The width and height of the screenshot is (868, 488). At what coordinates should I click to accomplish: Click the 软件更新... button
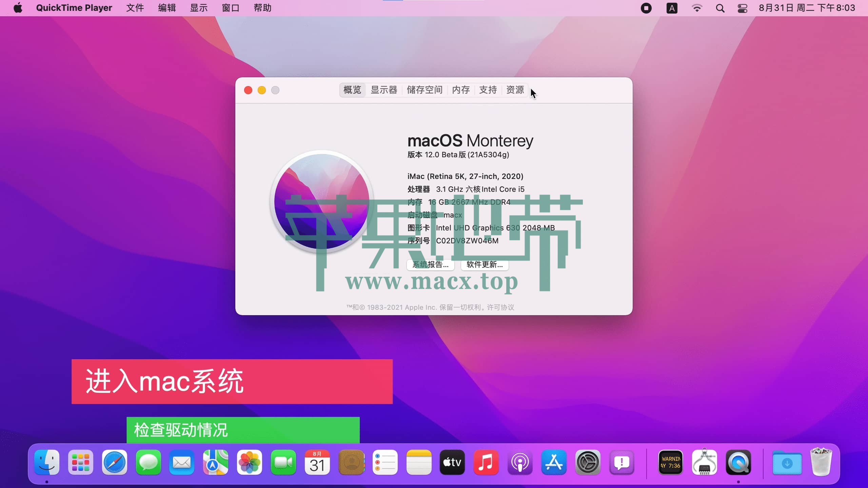click(x=485, y=265)
